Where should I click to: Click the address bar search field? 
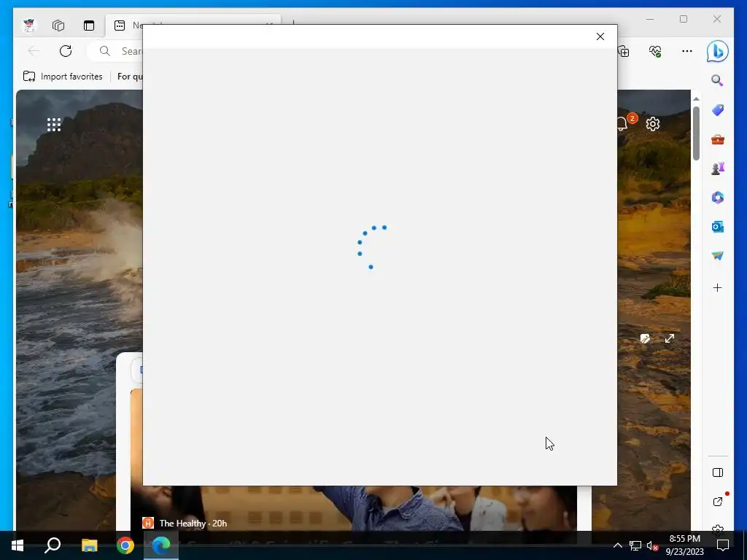[115, 51]
